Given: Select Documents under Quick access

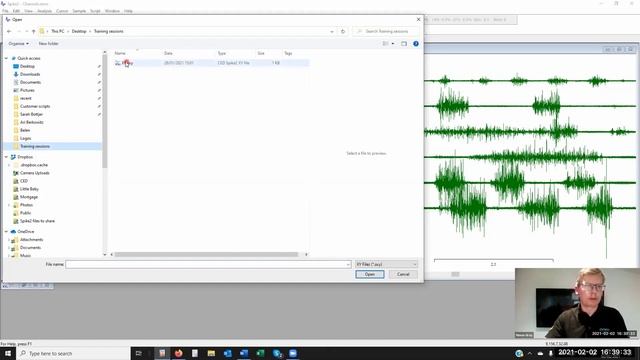Looking at the screenshot, I should (x=31, y=82).
